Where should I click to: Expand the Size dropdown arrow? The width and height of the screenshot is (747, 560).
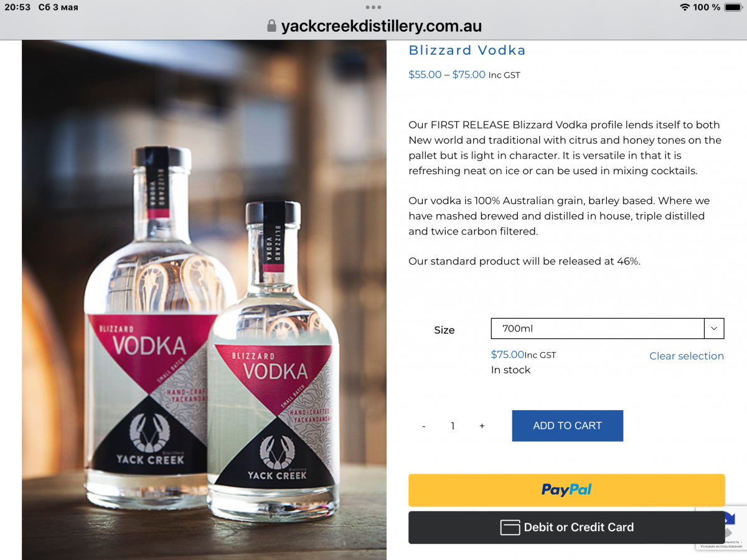click(x=714, y=329)
